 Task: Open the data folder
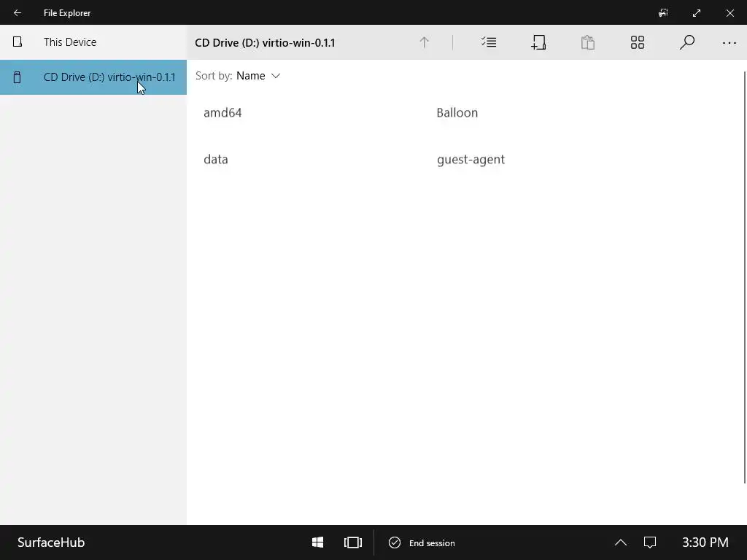pos(216,160)
